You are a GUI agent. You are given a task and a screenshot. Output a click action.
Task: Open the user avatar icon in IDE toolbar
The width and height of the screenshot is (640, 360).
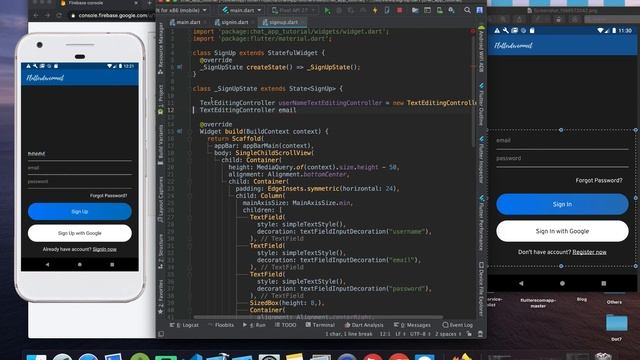pyautogui.click(x=480, y=10)
